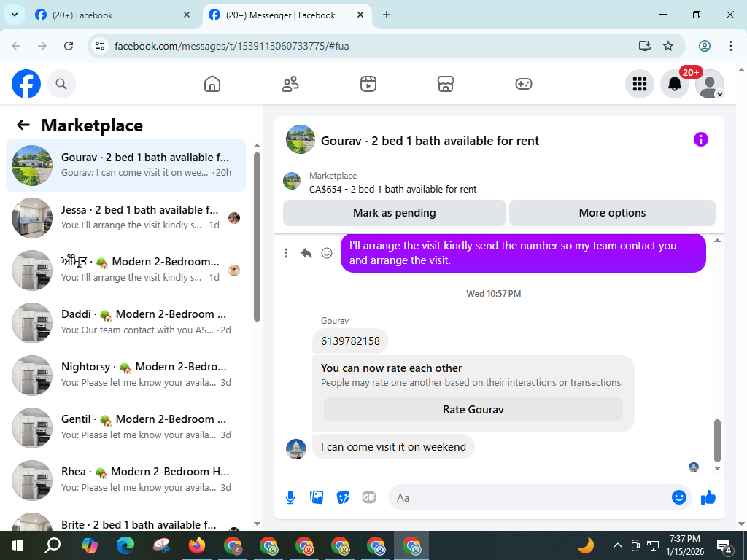
Task: Open the Daddi conversation
Action: click(x=125, y=322)
